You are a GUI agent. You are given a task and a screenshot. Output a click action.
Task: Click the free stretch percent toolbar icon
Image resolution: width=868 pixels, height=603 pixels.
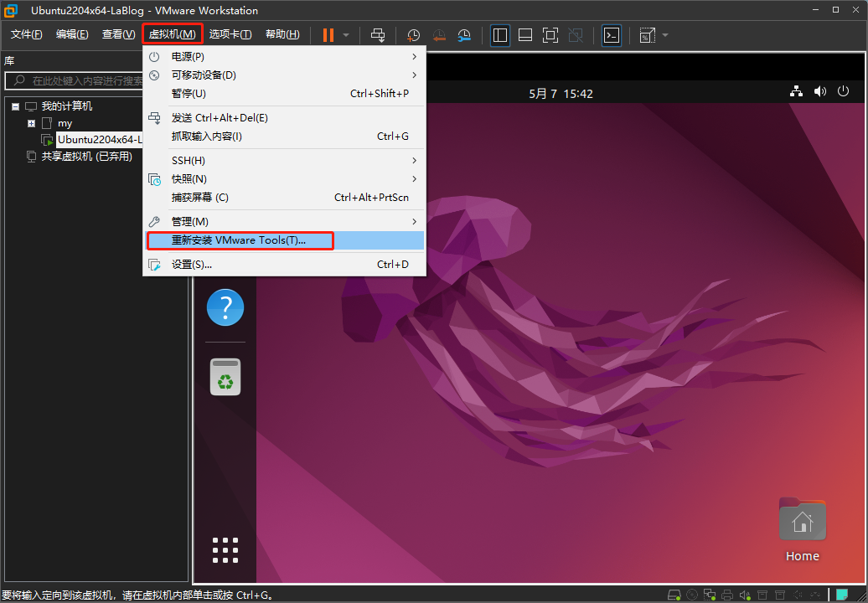coord(647,35)
